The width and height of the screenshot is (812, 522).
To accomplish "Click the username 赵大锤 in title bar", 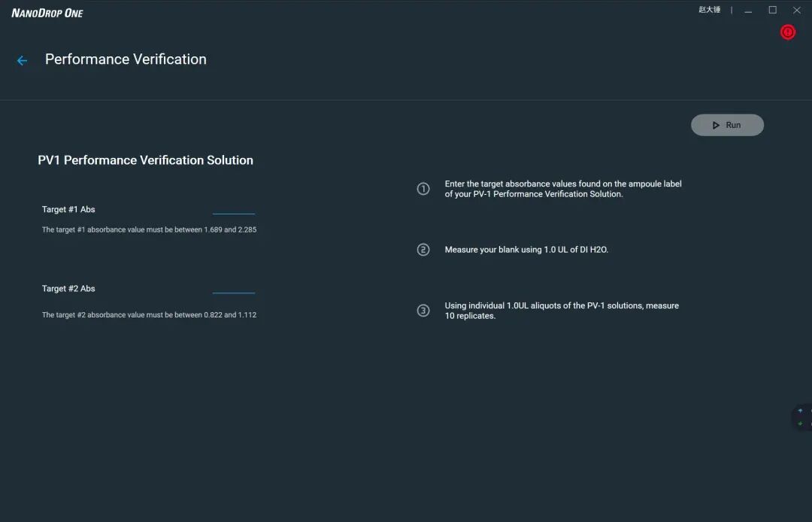I will coord(709,10).
